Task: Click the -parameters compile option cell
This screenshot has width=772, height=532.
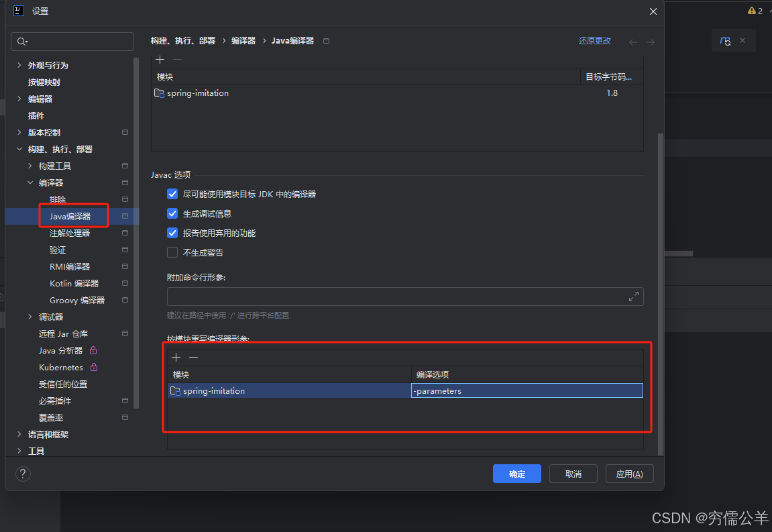Action: tap(527, 390)
